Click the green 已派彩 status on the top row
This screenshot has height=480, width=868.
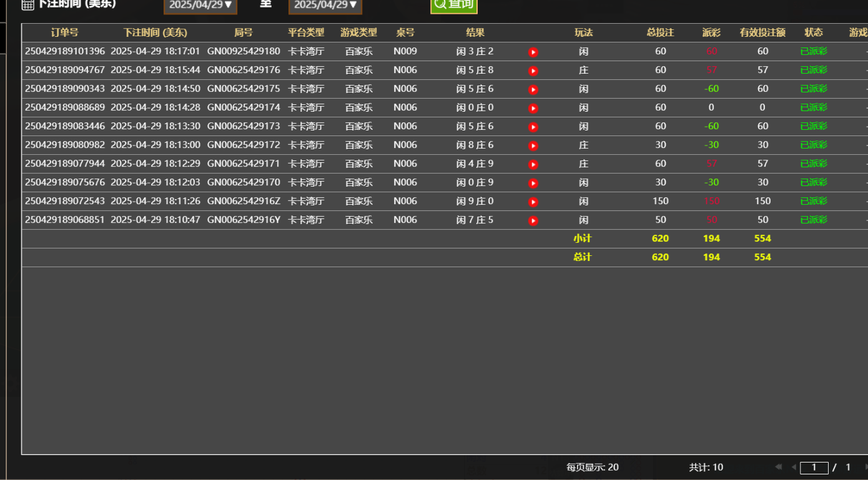[814, 52]
